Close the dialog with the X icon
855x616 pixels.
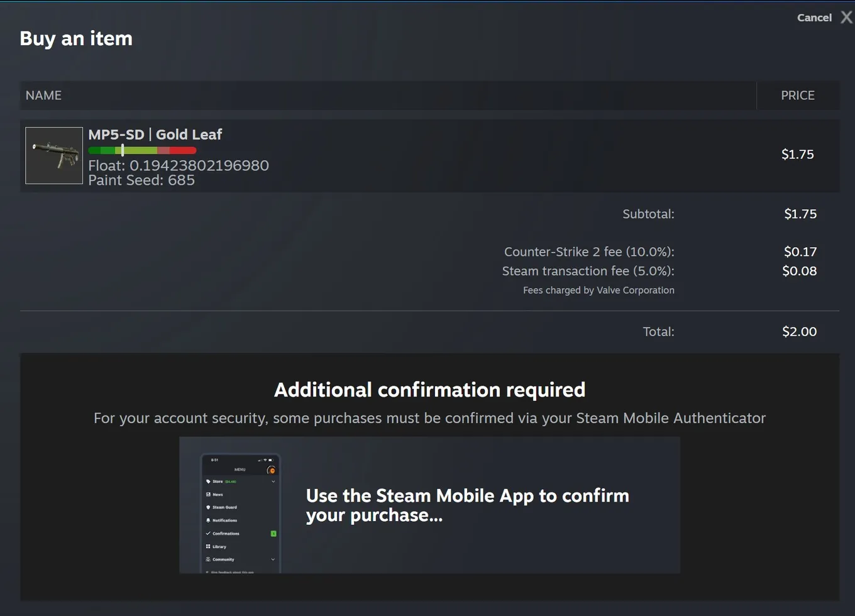847,17
